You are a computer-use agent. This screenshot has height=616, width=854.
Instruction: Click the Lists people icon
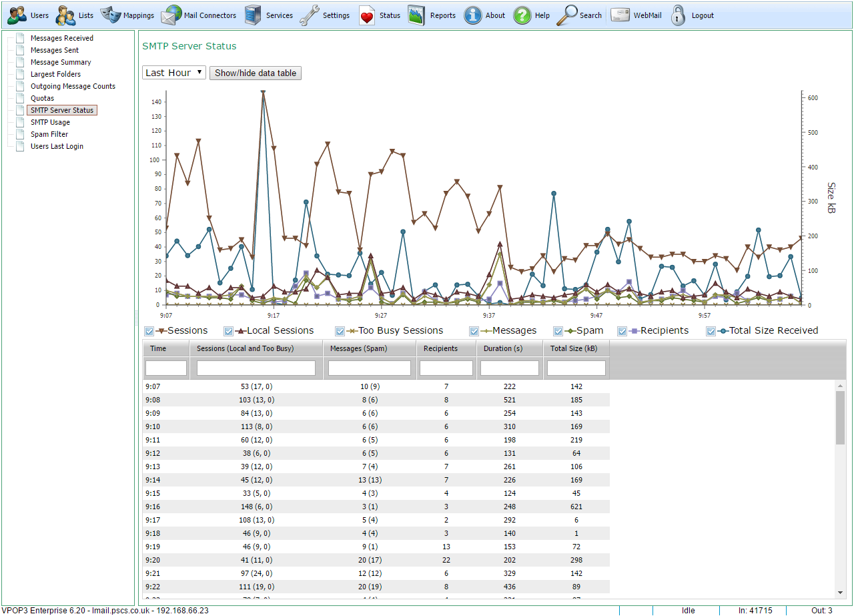click(65, 15)
